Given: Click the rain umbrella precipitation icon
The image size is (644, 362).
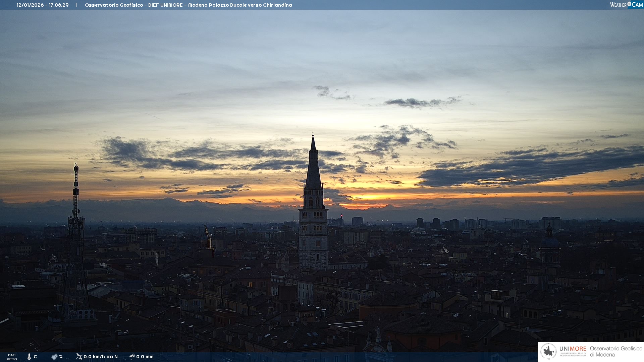Looking at the screenshot, I should [132, 357].
